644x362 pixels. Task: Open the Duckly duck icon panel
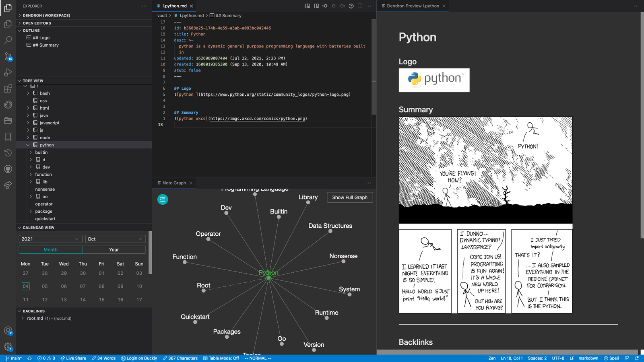click(x=8, y=105)
